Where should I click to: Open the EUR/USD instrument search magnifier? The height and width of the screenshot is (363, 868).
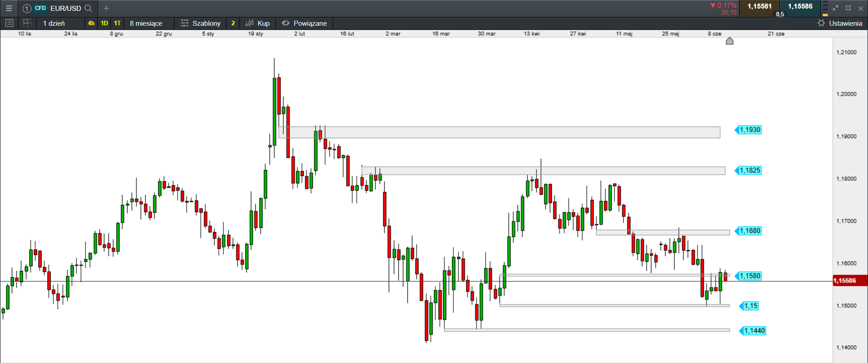(89, 8)
